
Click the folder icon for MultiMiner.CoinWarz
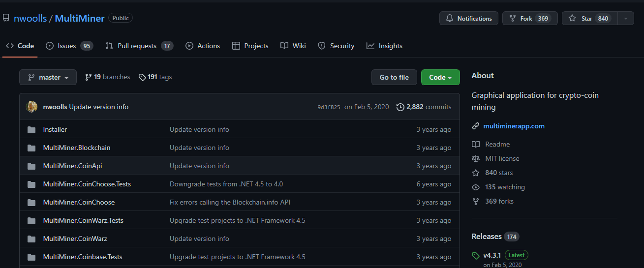pyautogui.click(x=32, y=239)
